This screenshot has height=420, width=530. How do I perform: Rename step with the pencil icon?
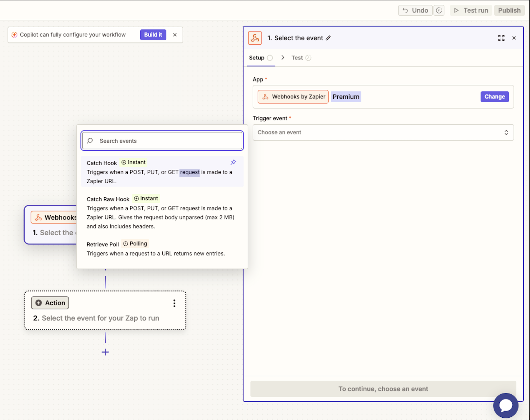click(x=329, y=38)
